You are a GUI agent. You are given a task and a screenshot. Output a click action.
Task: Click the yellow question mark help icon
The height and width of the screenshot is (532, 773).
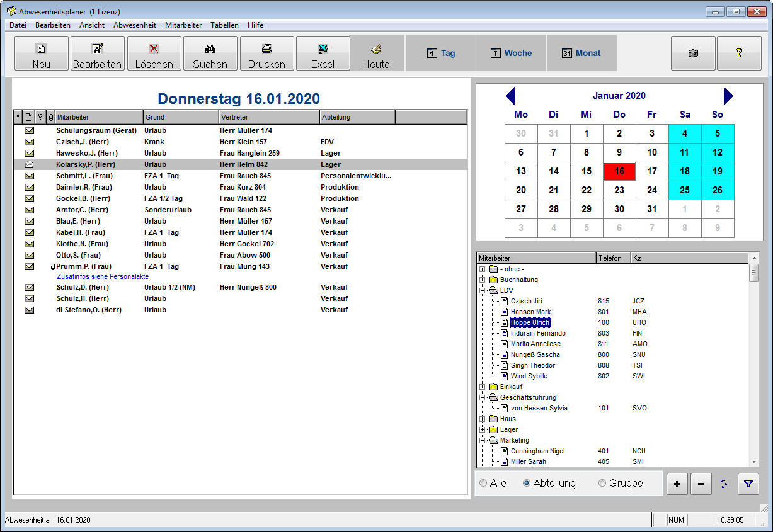[739, 54]
